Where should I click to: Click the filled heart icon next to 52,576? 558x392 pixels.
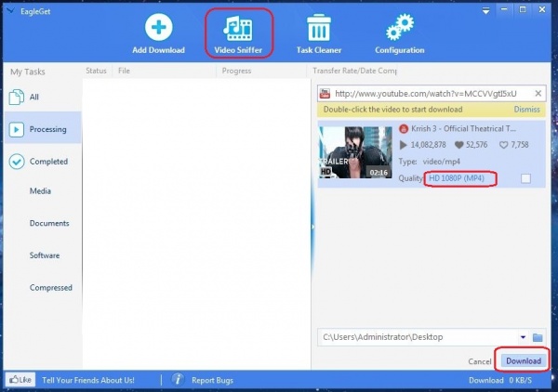click(459, 145)
